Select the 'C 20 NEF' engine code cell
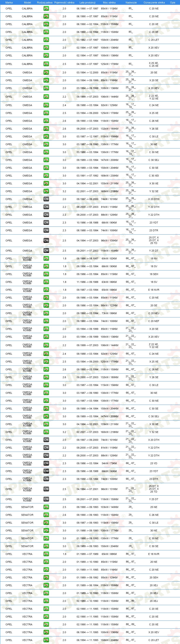180x644 pixels. point(154,321)
